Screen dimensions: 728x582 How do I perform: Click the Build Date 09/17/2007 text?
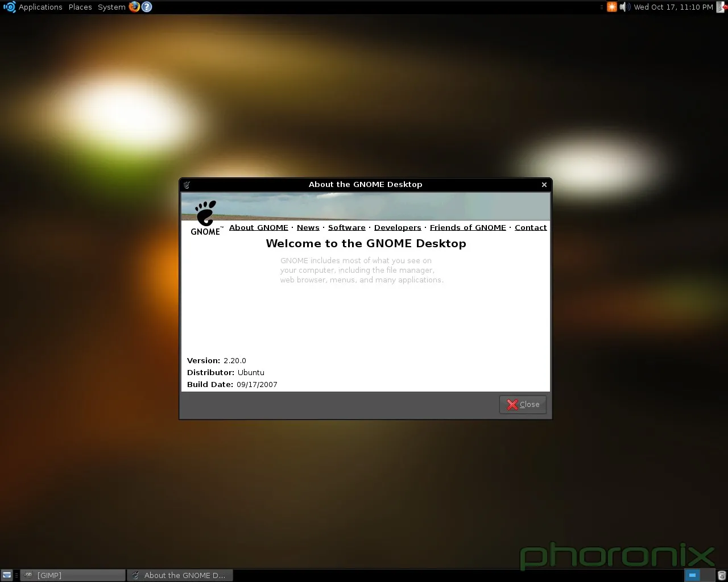[x=232, y=385]
